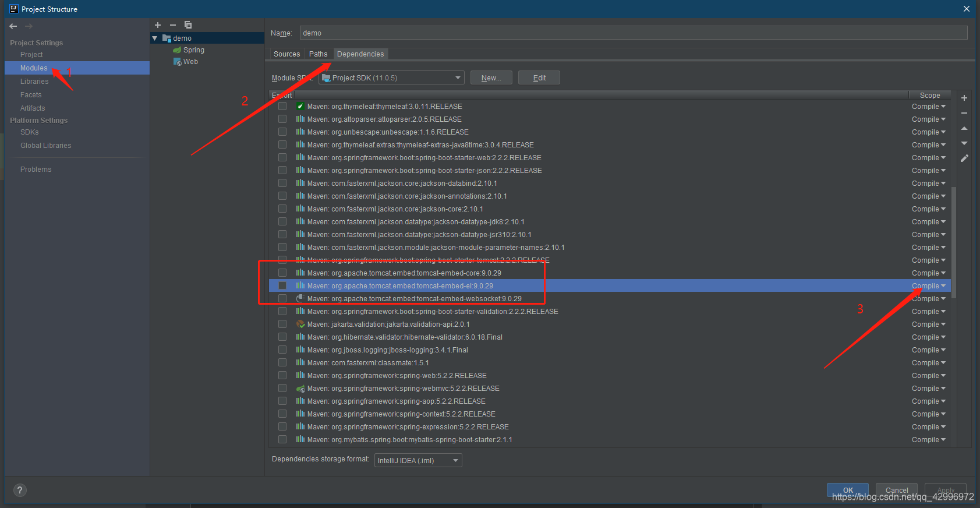Open the scope dropdown for jackson-core:2.10.1
The height and width of the screenshot is (508, 980).
929,209
